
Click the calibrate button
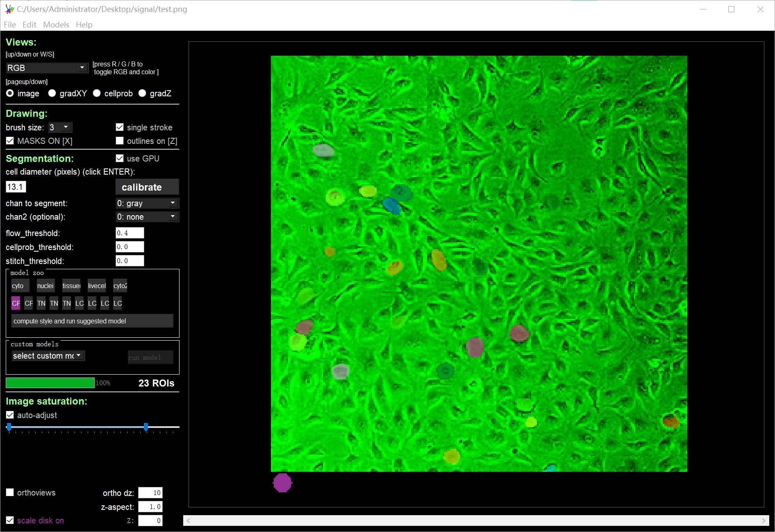(x=147, y=187)
